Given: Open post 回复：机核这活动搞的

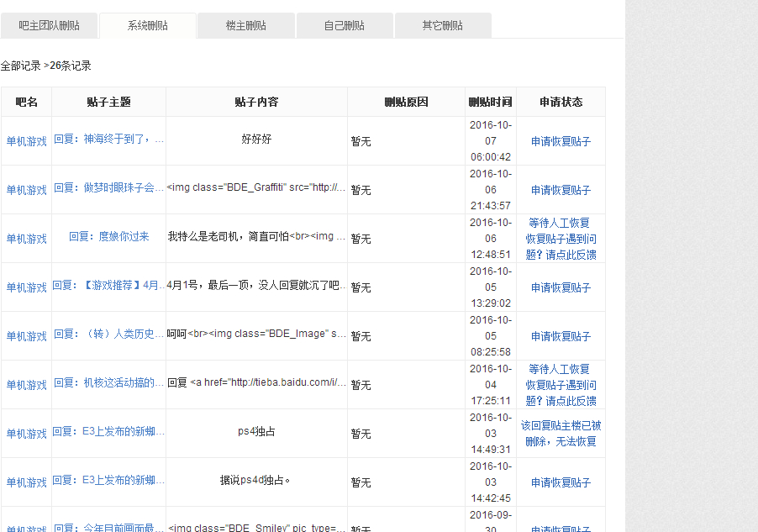Looking at the screenshot, I should (108, 382).
